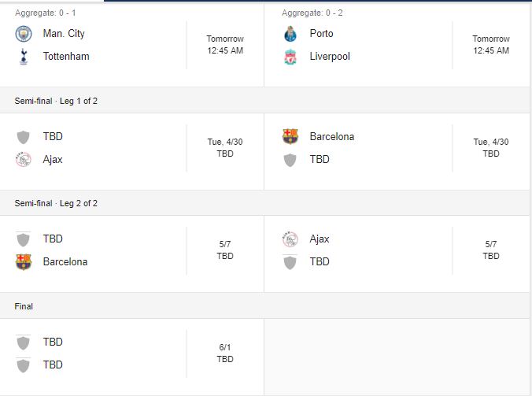Open the Man. City team name link
Image resolution: width=532 pixels, height=396 pixels.
pos(64,34)
